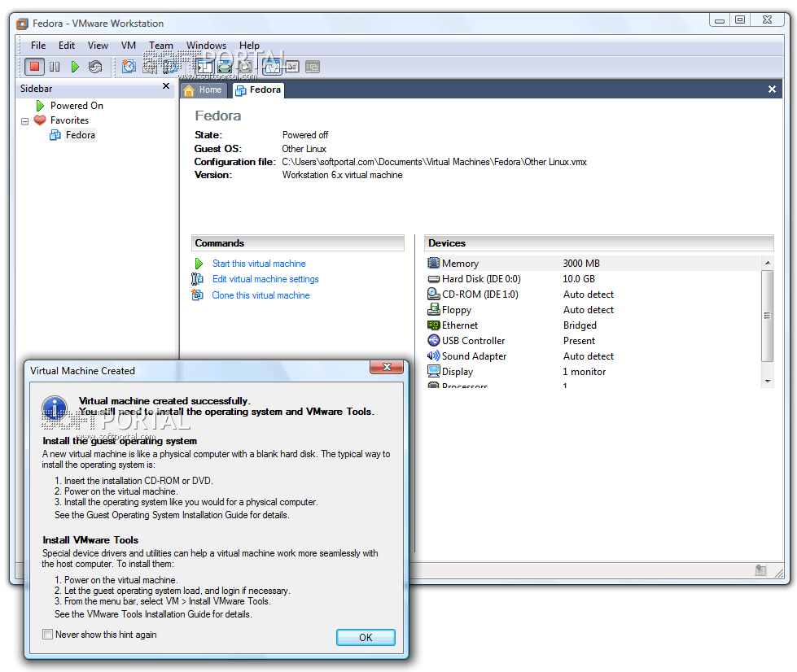Click the resize grip in the window corner
Viewport: 797px width, 672px height.
click(779, 573)
